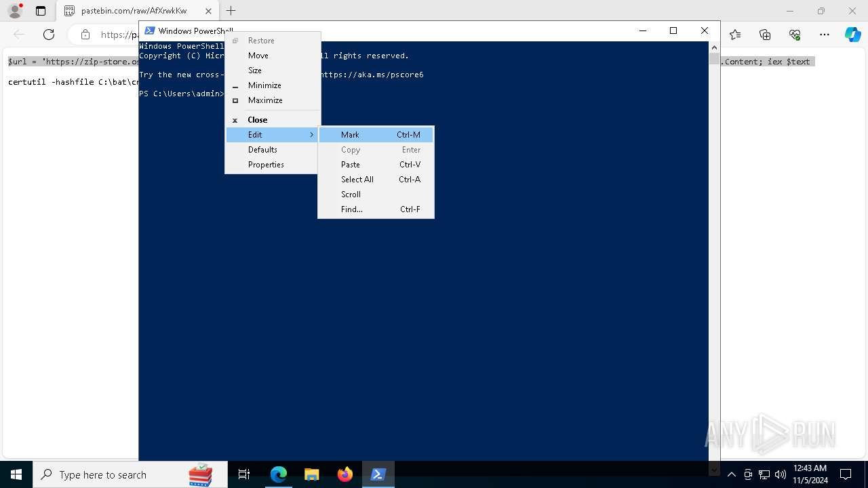
Task: Choose Maximize in the system menu
Action: [x=272, y=100]
